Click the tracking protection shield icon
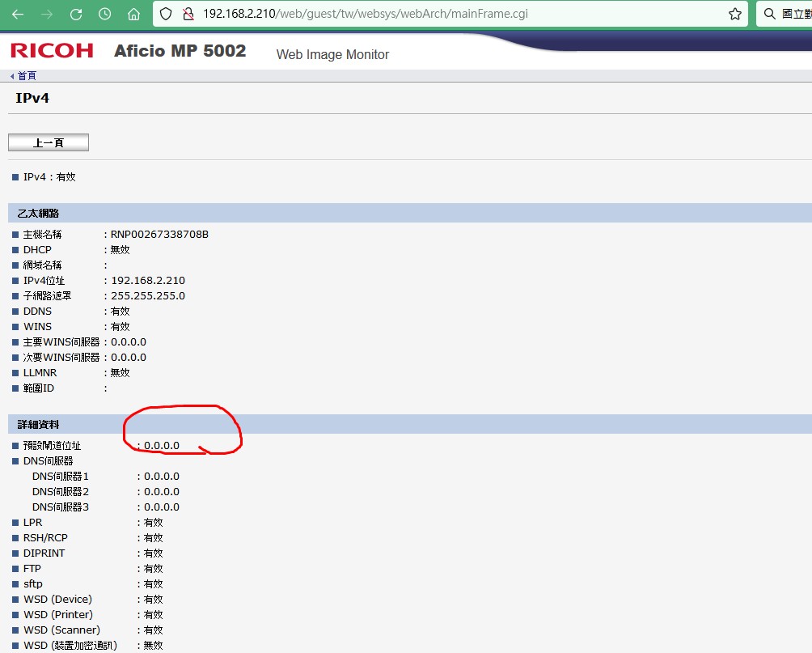Screen dimensions: 812x653 click(166, 14)
